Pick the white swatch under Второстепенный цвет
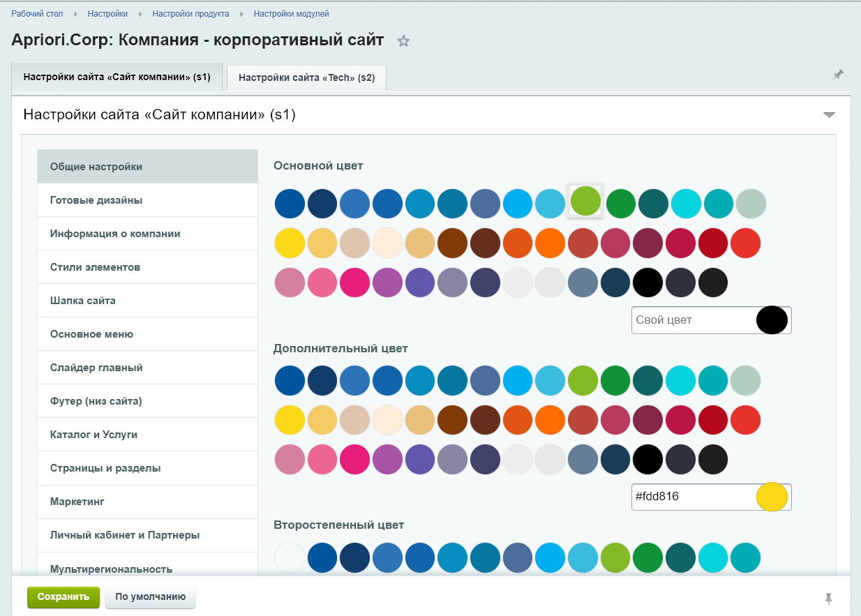861x616 pixels. (x=290, y=558)
